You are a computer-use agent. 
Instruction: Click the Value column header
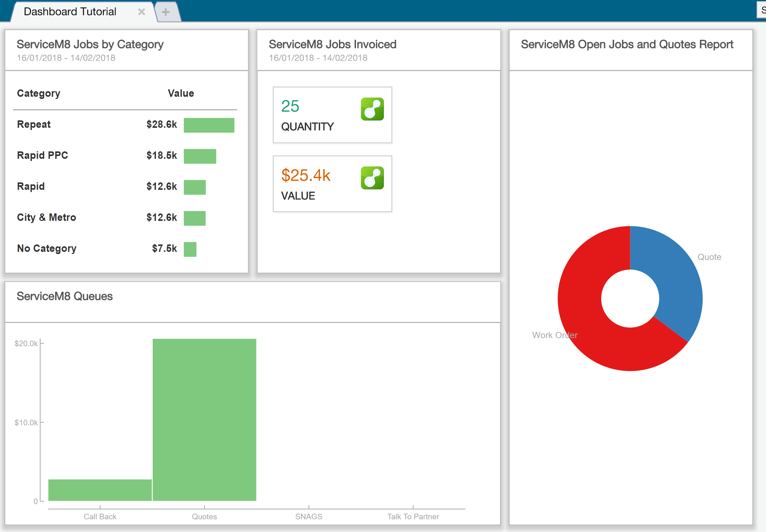[x=180, y=93]
